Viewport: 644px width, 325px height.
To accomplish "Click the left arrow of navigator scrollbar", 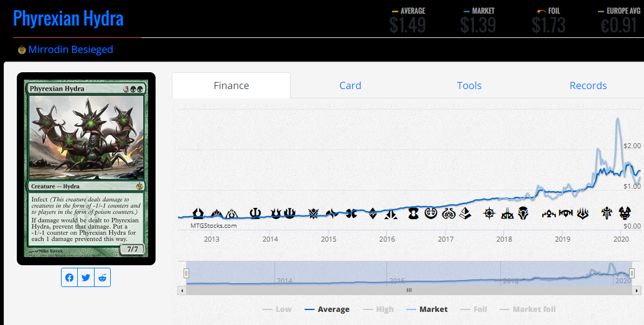I will [182, 290].
